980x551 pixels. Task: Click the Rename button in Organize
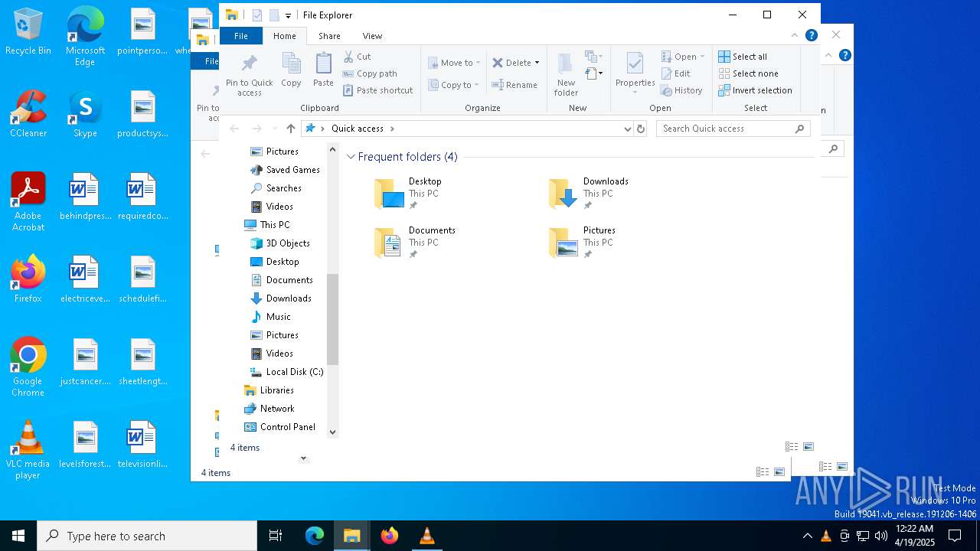514,85
